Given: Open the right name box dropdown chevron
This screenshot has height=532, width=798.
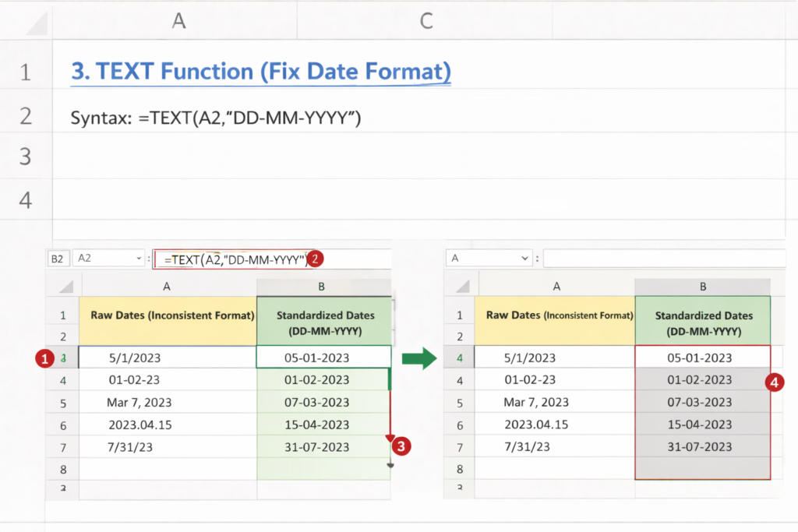Looking at the screenshot, I should coord(524,259).
